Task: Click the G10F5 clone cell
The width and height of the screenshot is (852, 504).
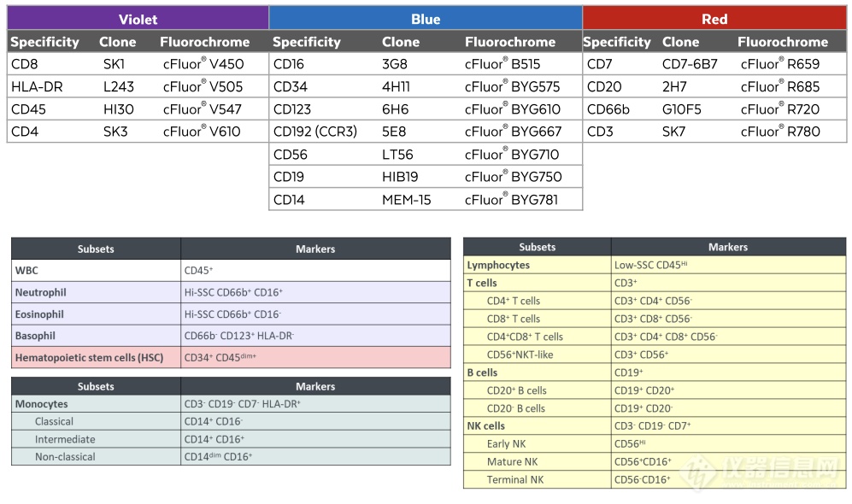Action: click(684, 109)
